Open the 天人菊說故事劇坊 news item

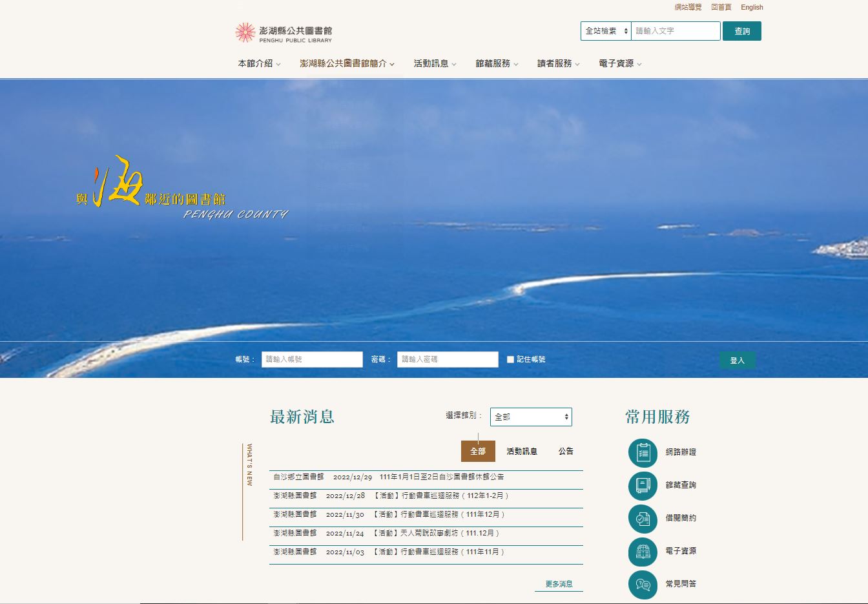pyautogui.click(x=436, y=534)
